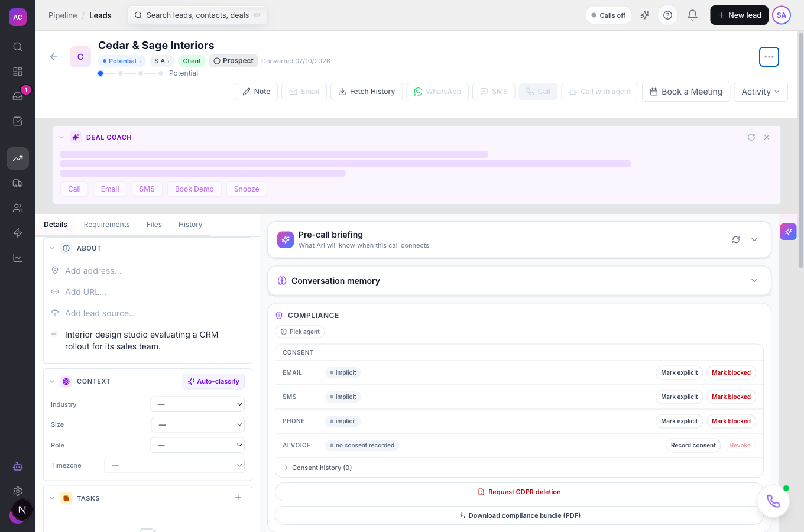Image resolution: width=804 pixels, height=532 pixels.
Task: Expand Consent history (0)
Action: pos(317,468)
